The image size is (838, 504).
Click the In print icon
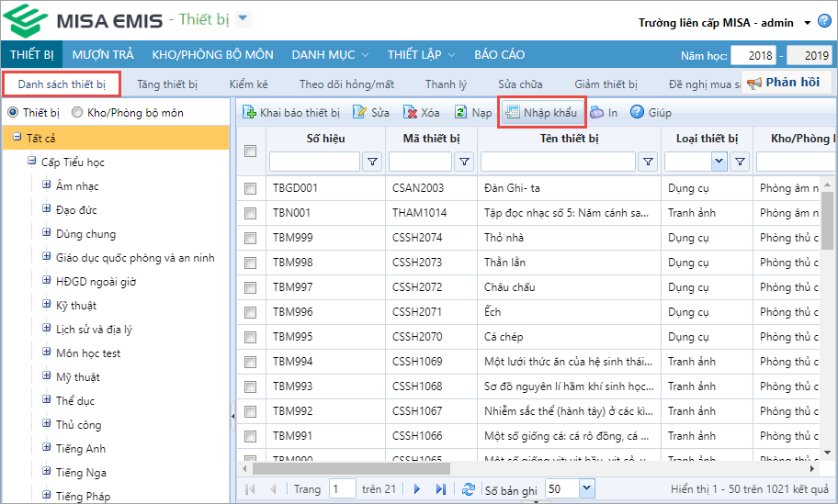597,113
